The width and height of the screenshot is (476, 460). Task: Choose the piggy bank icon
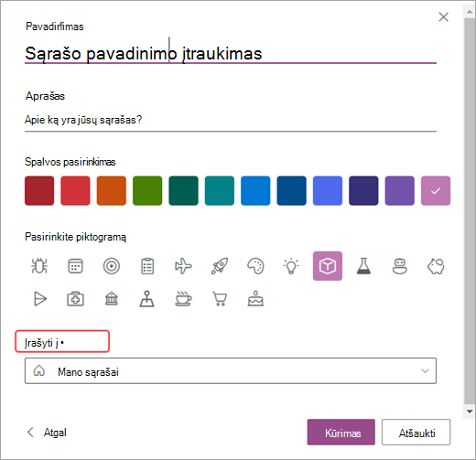(436, 266)
